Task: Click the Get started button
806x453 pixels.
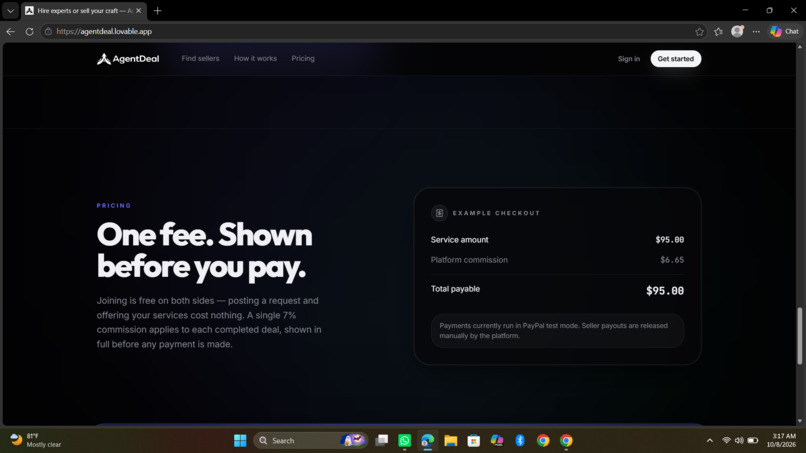Action: [675, 59]
